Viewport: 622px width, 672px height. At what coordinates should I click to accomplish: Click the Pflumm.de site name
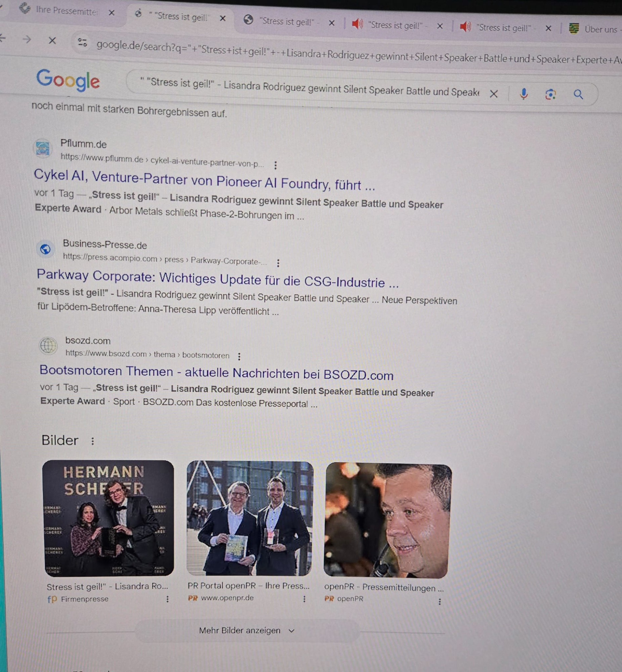pos(83,144)
